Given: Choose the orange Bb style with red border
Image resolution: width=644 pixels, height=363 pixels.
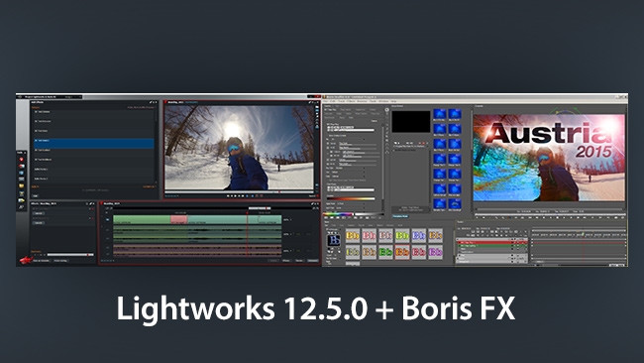Looking at the screenshot, I should click(x=402, y=252).
